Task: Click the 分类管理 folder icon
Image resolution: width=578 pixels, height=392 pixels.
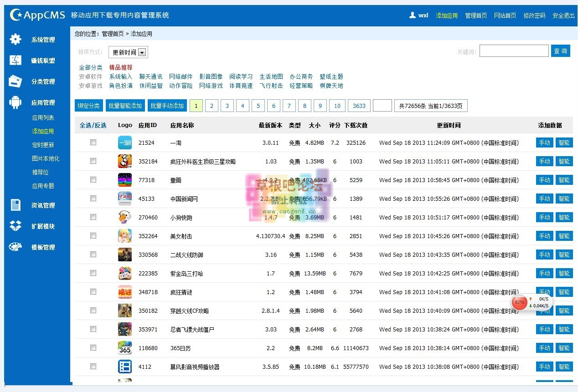Action: [15, 81]
